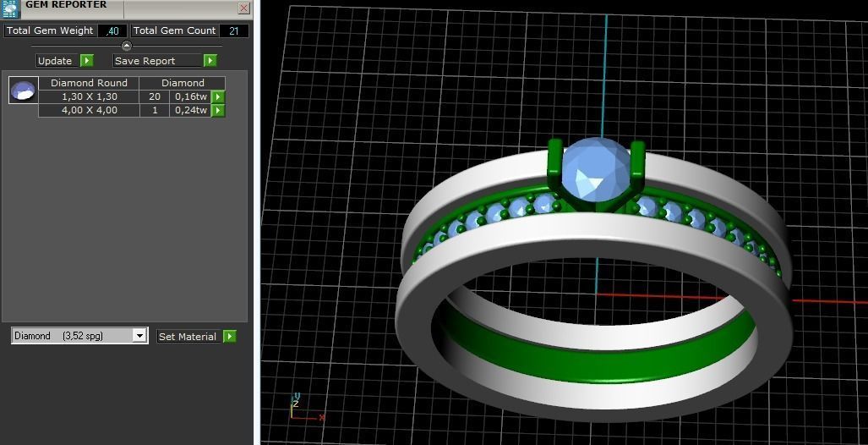Select the round diamond gem thumbnail
Screen dimensions: 868x445
point(24,91)
